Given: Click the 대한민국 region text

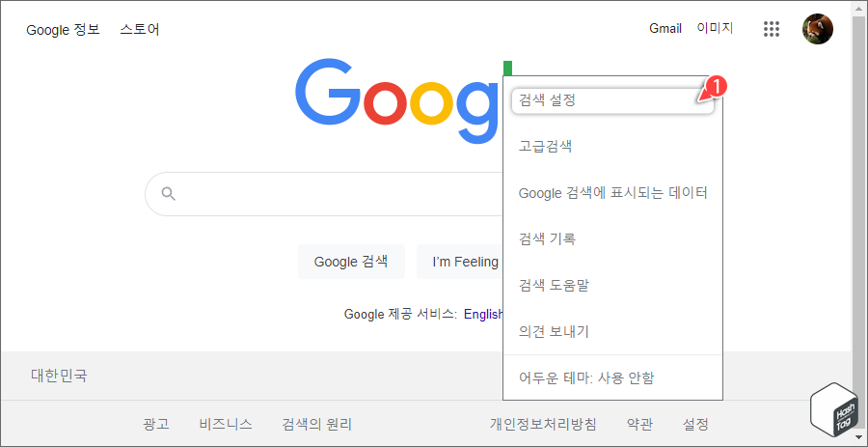Looking at the screenshot, I should 59,377.
